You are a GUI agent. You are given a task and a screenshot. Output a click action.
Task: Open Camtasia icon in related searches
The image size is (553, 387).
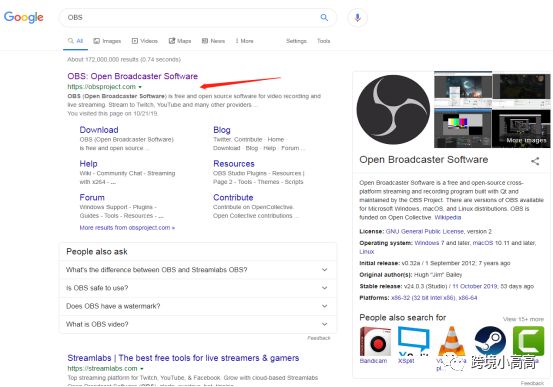pos(528,341)
